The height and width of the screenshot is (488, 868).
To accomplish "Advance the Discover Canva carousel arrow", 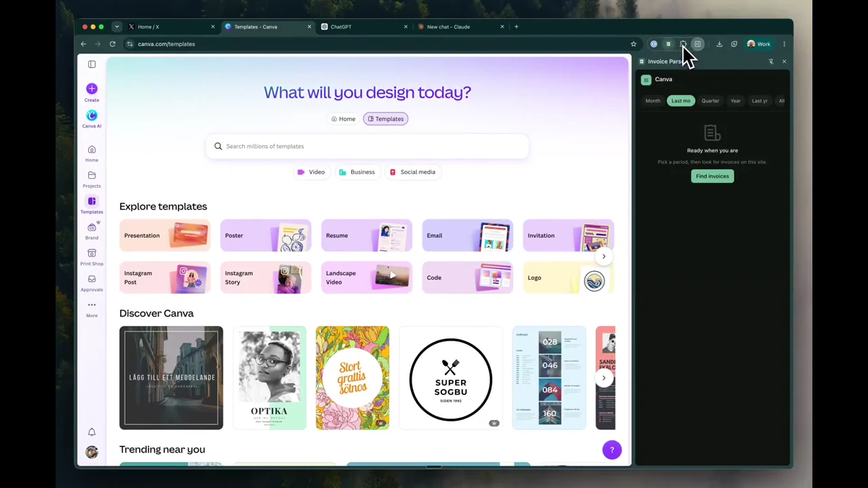I will click(604, 378).
